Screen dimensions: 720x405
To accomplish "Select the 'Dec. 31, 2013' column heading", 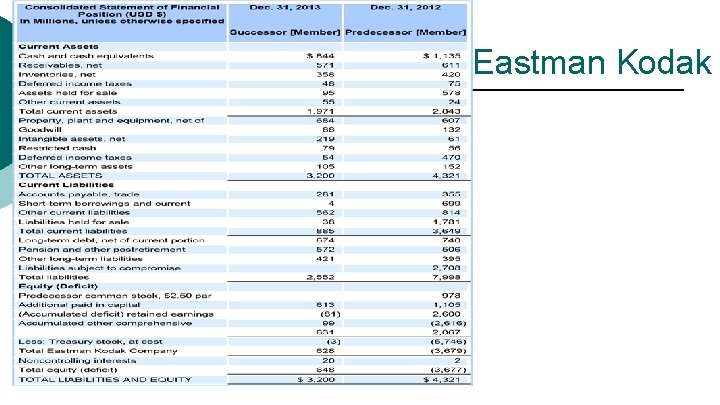I will (x=285, y=7).
